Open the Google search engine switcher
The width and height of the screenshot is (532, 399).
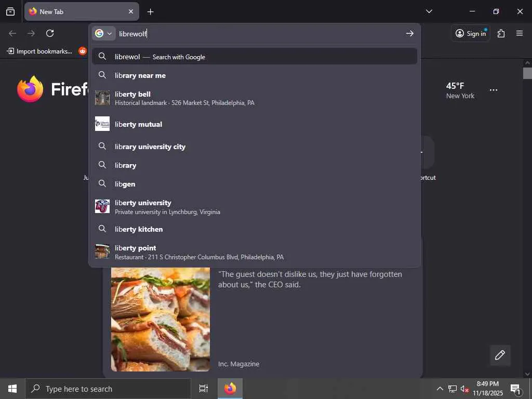[104, 33]
